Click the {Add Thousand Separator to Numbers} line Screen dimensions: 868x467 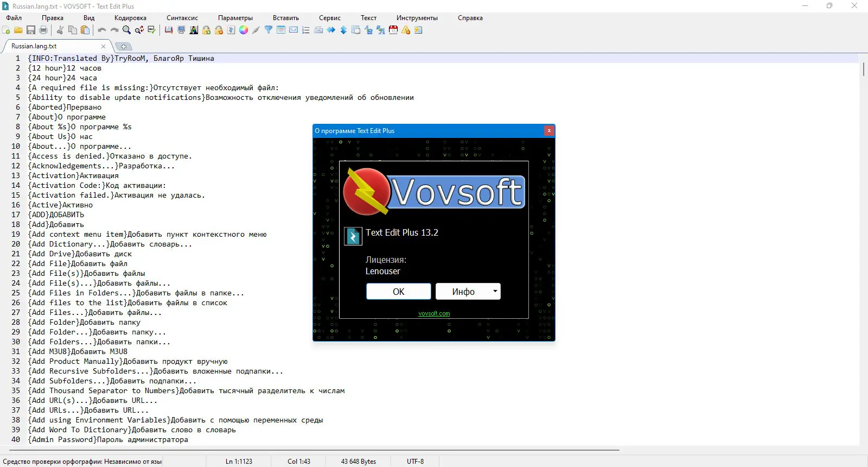(186, 391)
